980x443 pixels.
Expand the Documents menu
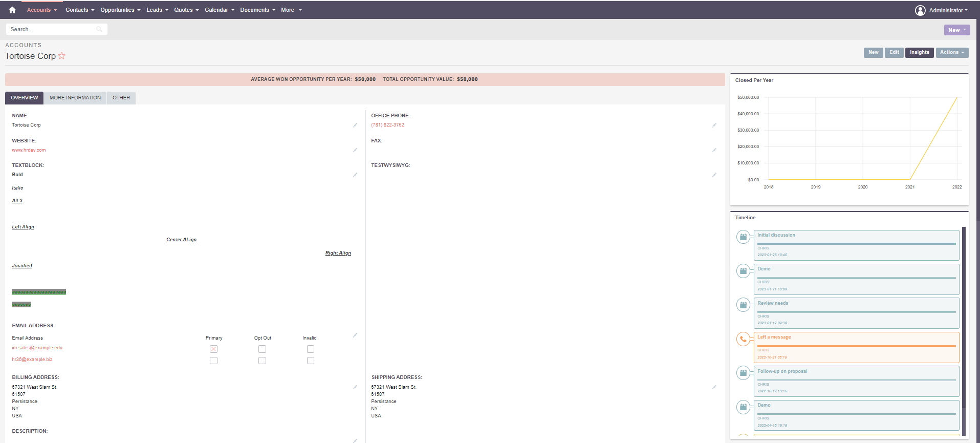coord(257,10)
